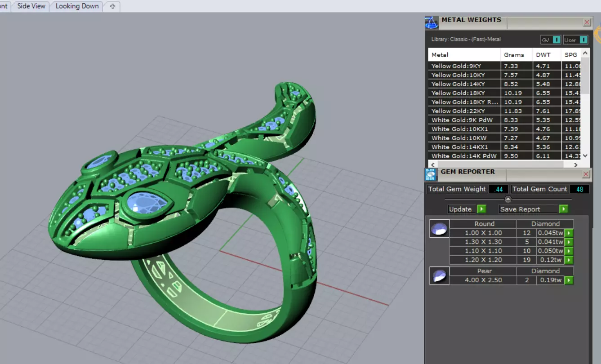The height and width of the screenshot is (364, 601).
Task: Click the metal table scroll-down arrow
Action: pyautogui.click(x=585, y=155)
